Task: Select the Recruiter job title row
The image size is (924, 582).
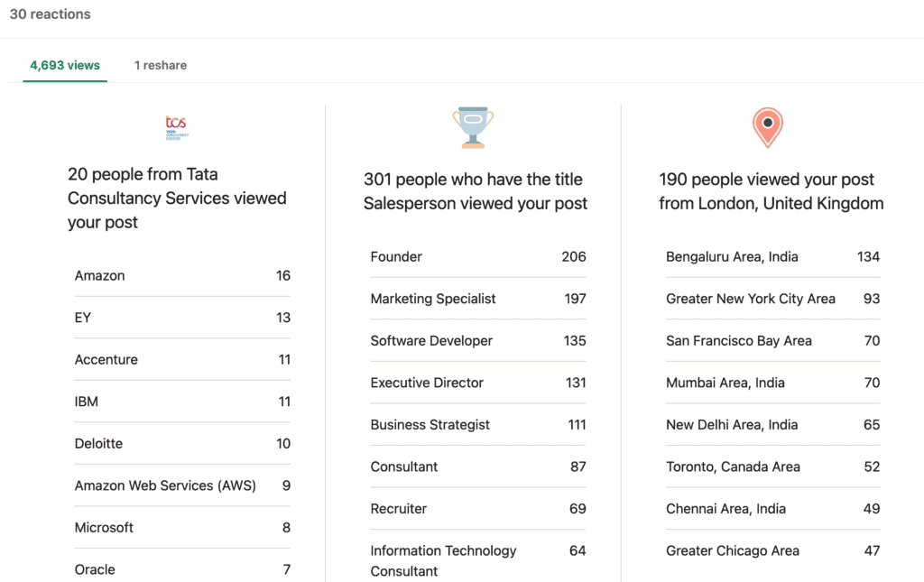Action: [477, 508]
